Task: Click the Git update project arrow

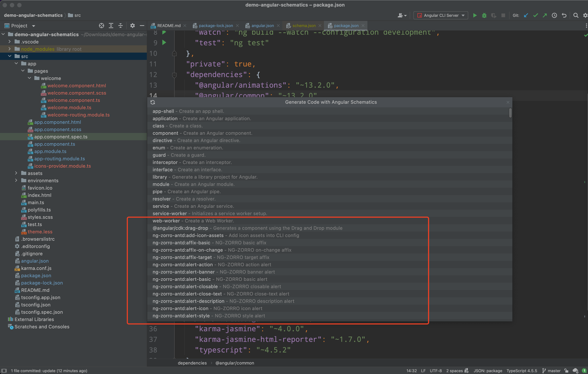Action: point(526,15)
